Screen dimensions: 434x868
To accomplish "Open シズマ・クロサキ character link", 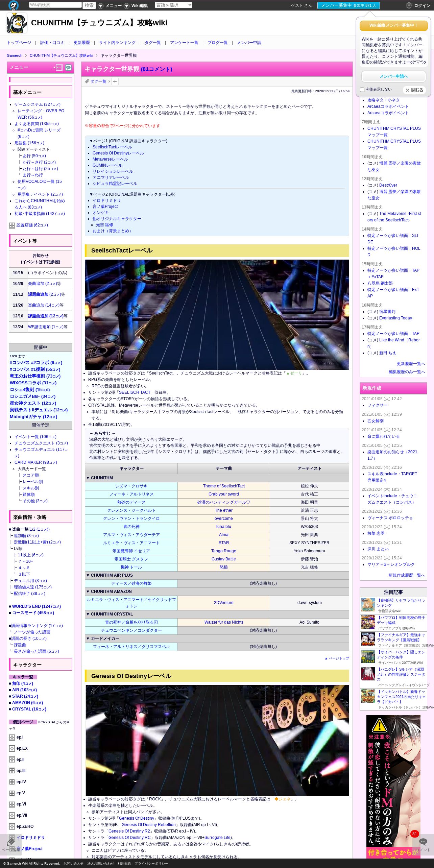I will tap(131, 486).
